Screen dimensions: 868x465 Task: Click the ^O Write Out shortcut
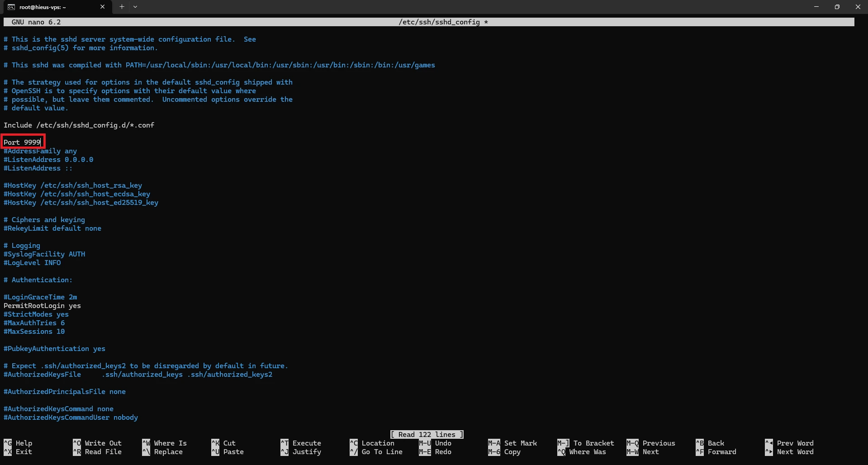(x=97, y=443)
